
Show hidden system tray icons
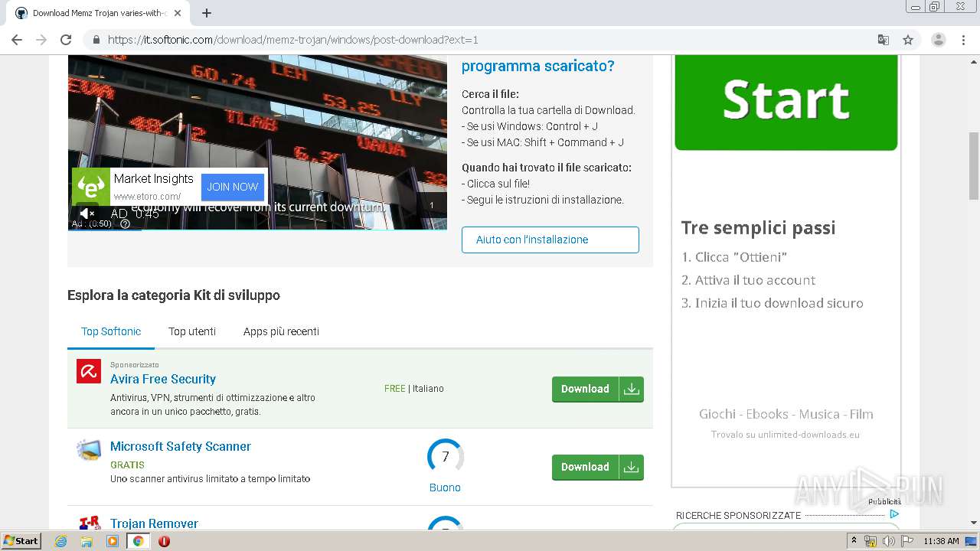[x=854, y=541]
